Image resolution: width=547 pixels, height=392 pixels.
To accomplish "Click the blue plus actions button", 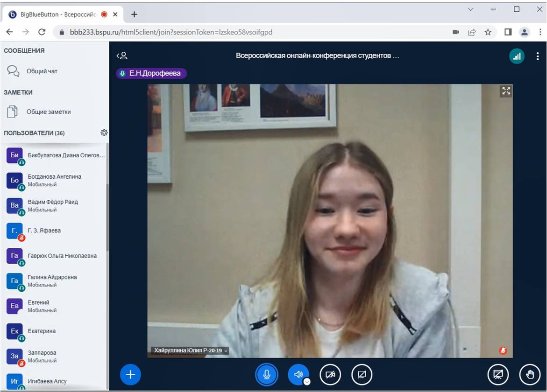I will [x=130, y=374].
